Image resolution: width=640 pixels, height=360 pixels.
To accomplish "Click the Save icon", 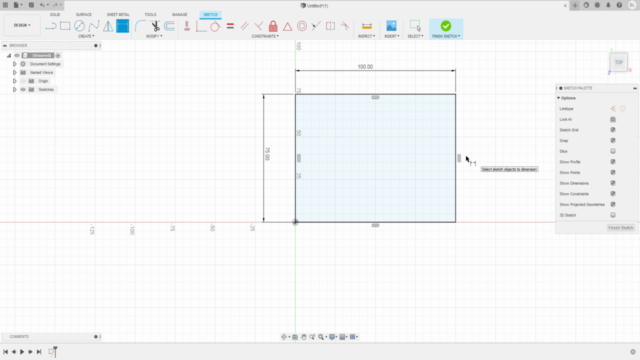I will point(31,5).
